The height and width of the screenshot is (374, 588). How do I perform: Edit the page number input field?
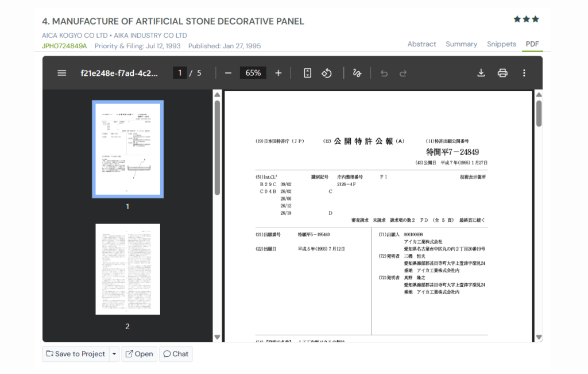(179, 72)
